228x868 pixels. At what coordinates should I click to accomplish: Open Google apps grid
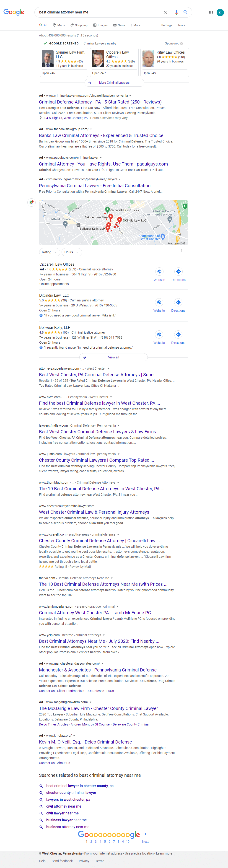coord(211,13)
